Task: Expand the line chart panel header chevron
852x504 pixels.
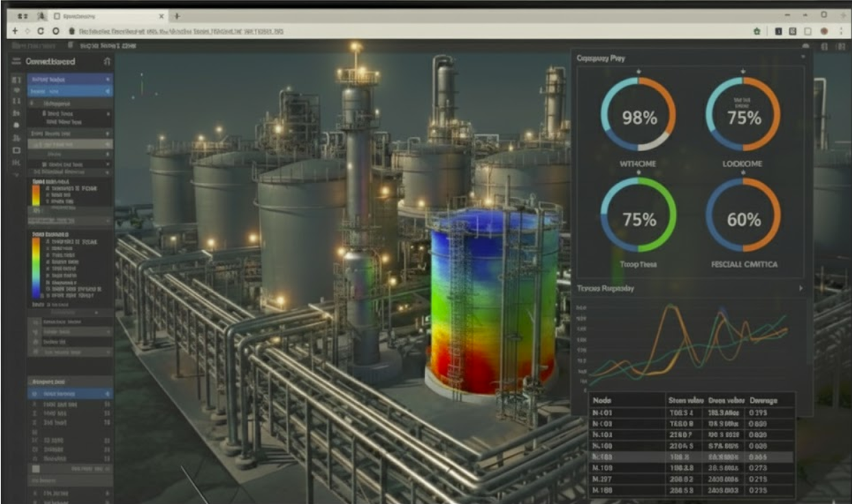Action: [800, 288]
